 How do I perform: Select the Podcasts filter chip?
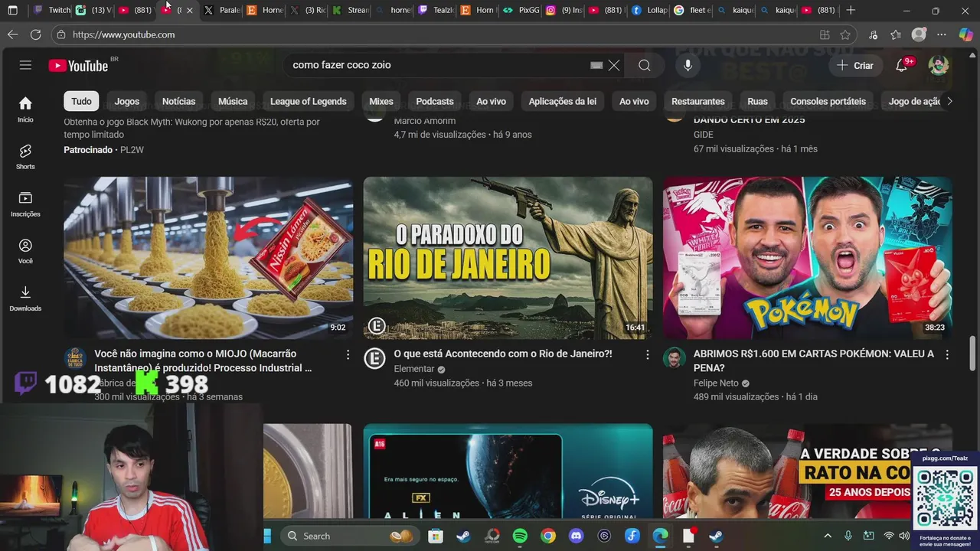click(435, 101)
